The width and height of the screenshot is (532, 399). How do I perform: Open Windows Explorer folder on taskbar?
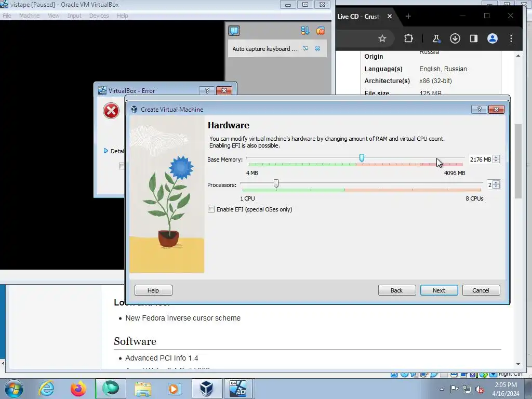(x=143, y=389)
